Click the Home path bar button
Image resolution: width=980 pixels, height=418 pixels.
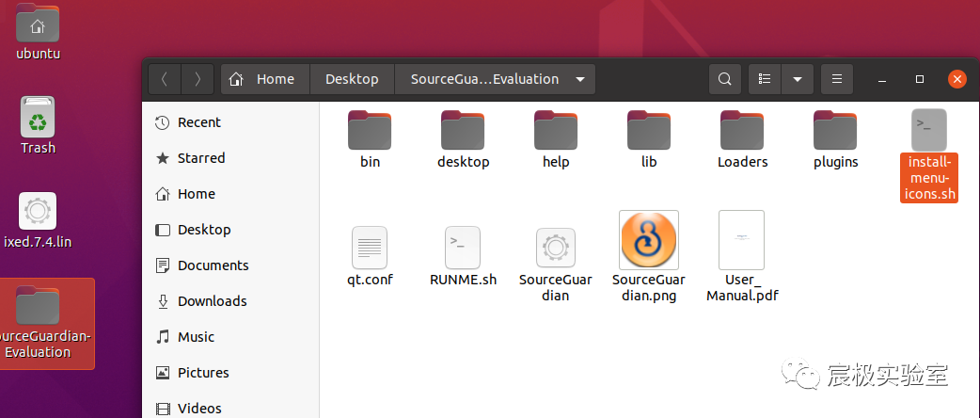[265, 79]
